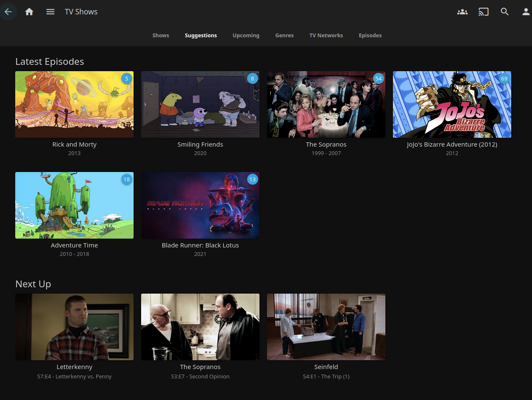
Task: Select the Suggestions tab
Action: pos(201,36)
